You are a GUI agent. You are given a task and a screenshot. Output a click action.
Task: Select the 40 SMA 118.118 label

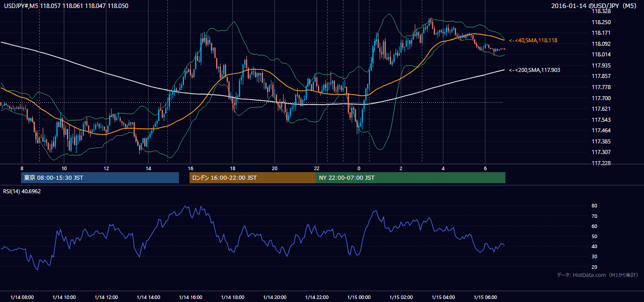533,40
